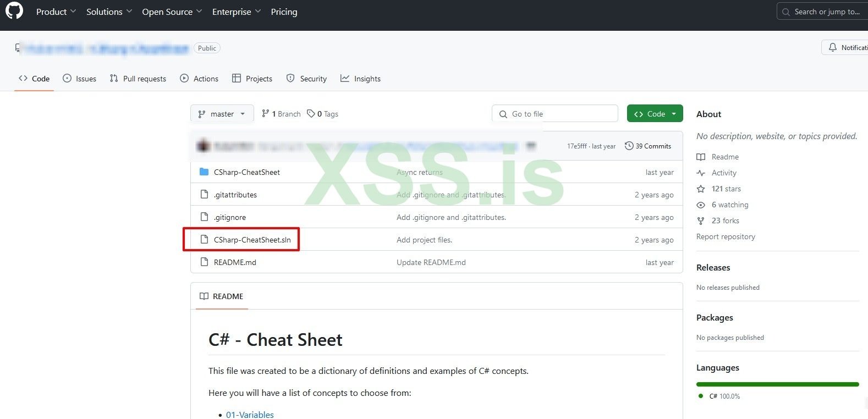Click the eye icon next to 6 watching

coord(701,205)
